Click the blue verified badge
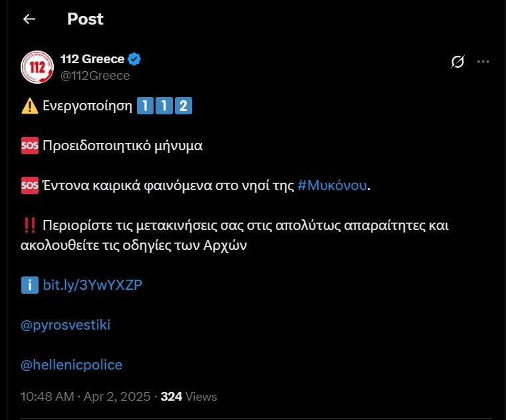Screen dimensions: 506x420 click(134, 59)
